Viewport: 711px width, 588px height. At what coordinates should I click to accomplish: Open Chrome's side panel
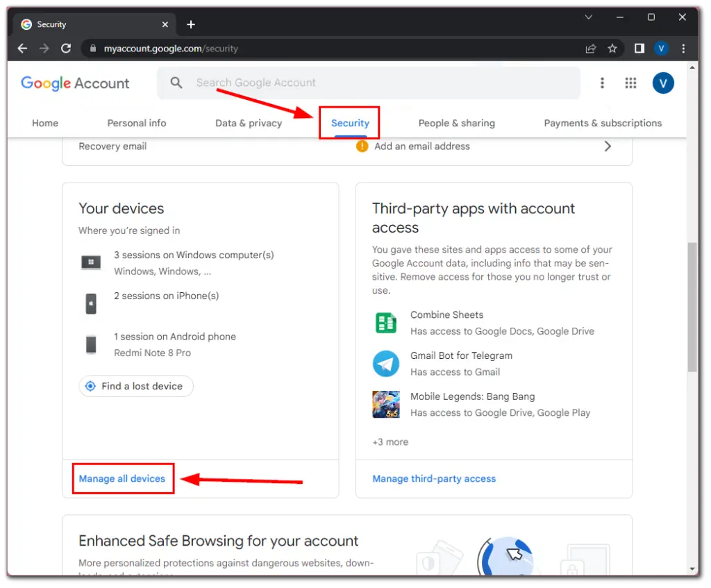[x=639, y=49]
